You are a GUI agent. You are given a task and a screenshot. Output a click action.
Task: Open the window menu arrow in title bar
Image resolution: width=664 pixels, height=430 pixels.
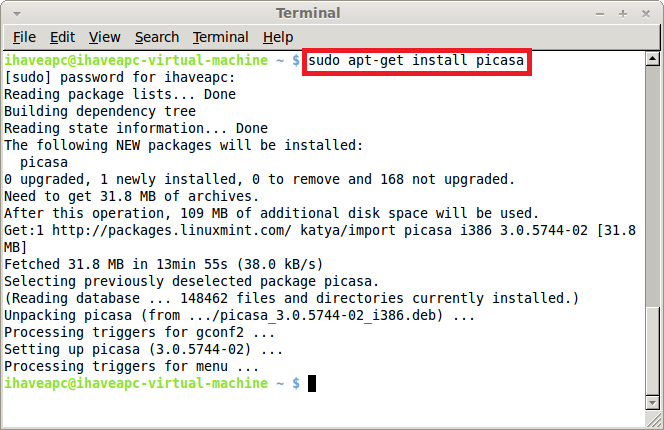(x=17, y=14)
